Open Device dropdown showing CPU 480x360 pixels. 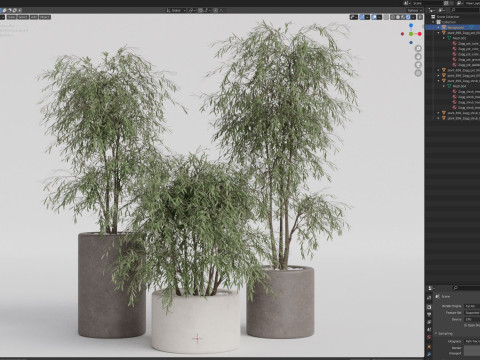coord(472,319)
